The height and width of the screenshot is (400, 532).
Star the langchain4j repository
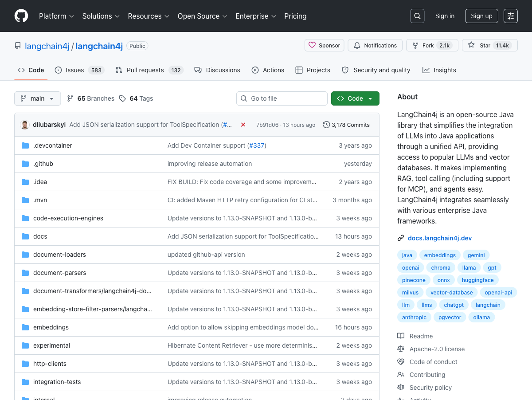(489, 45)
